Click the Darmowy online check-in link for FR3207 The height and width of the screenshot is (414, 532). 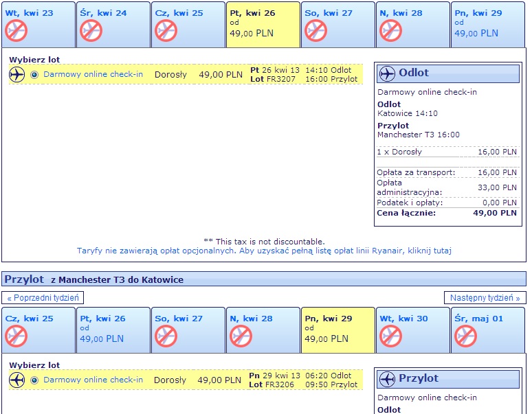pyautogui.click(x=93, y=74)
